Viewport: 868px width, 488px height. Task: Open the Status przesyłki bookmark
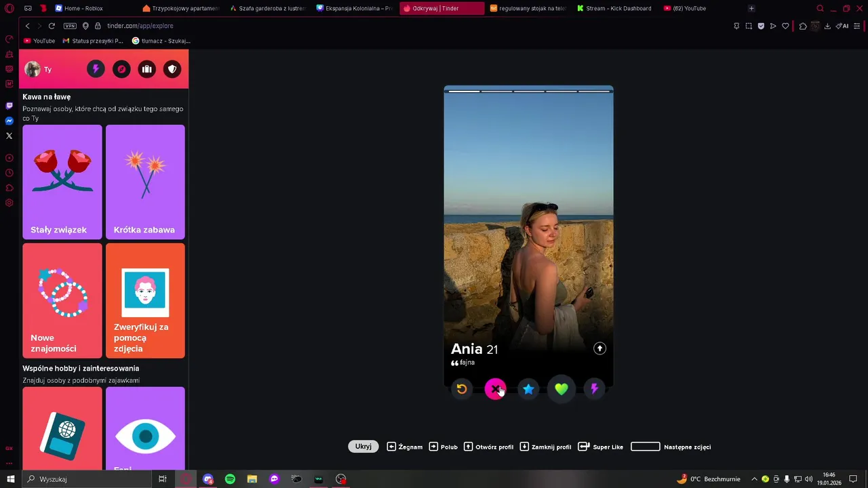tap(93, 41)
